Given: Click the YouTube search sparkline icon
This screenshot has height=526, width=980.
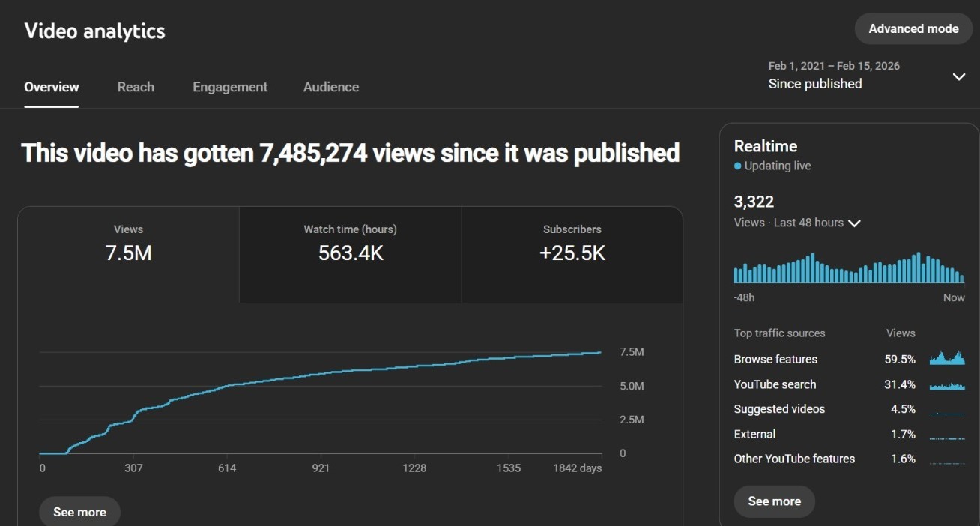Looking at the screenshot, I should (x=947, y=385).
